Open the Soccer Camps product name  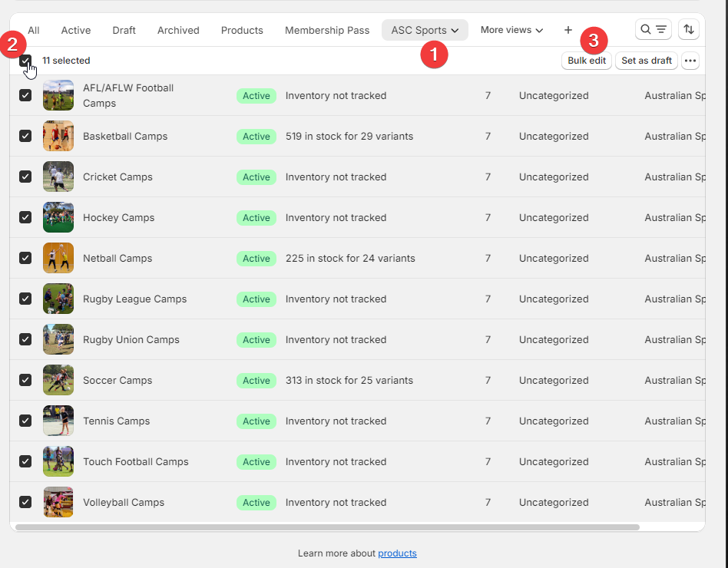click(117, 380)
